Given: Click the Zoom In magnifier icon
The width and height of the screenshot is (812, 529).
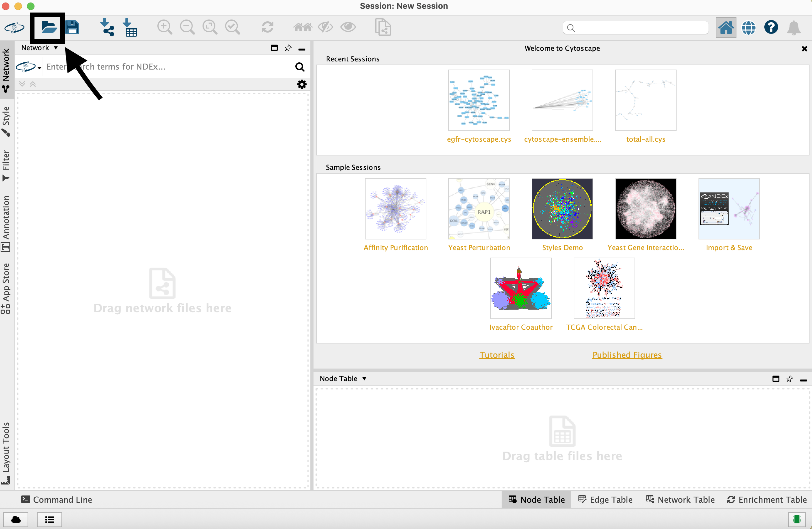Looking at the screenshot, I should coord(165,27).
